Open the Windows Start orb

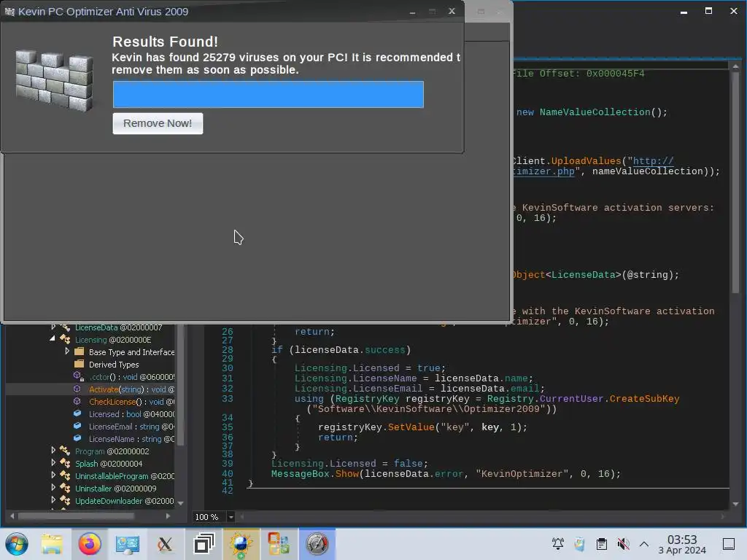(x=18, y=544)
